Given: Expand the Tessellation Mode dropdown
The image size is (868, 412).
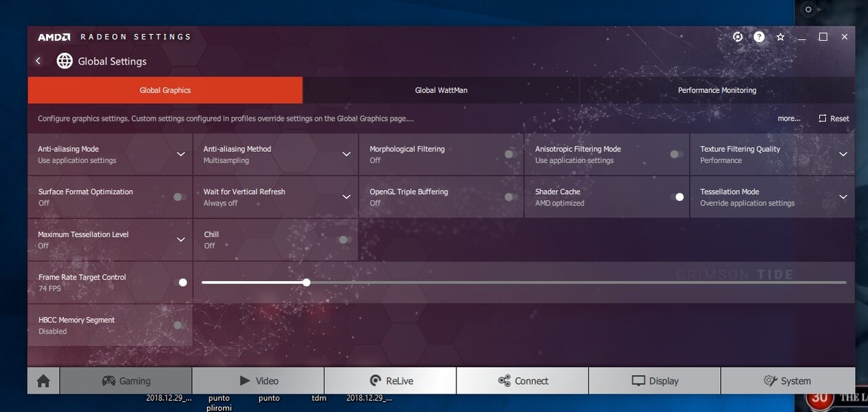Looking at the screenshot, I should click(x=843, y=197).
